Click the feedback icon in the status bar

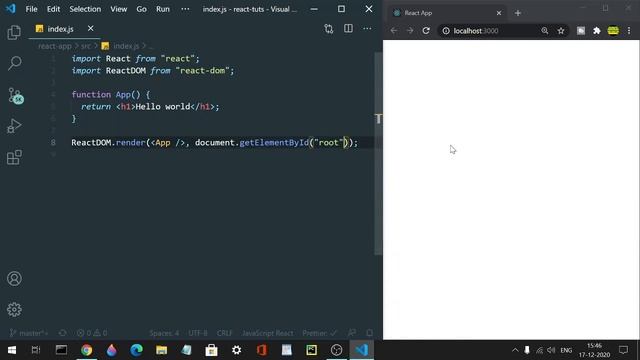coord(352,333)
